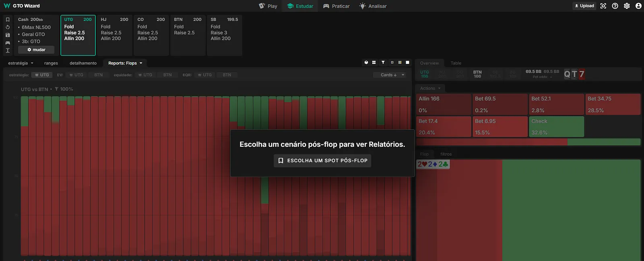
Task: Click the save disk icon in sidebar
Action: pos(8,35)
